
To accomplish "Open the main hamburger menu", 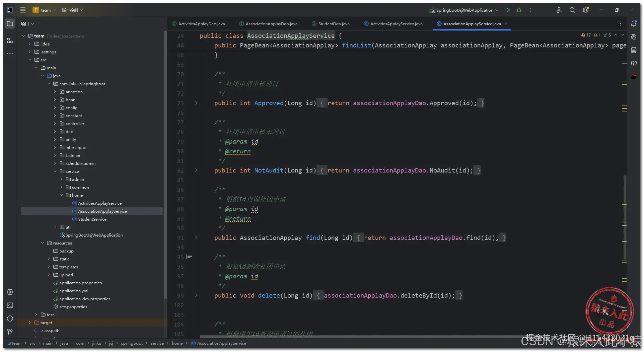I will pyautogui.click(x=23, y=10).
